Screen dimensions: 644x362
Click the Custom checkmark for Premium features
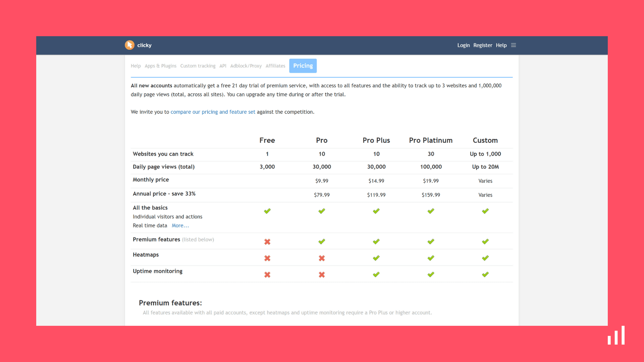point(485,242)
